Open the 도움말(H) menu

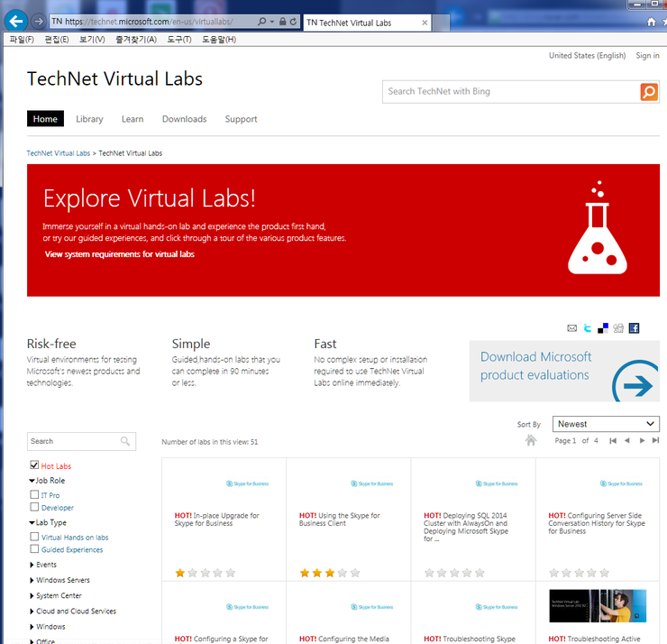[219, 40]
